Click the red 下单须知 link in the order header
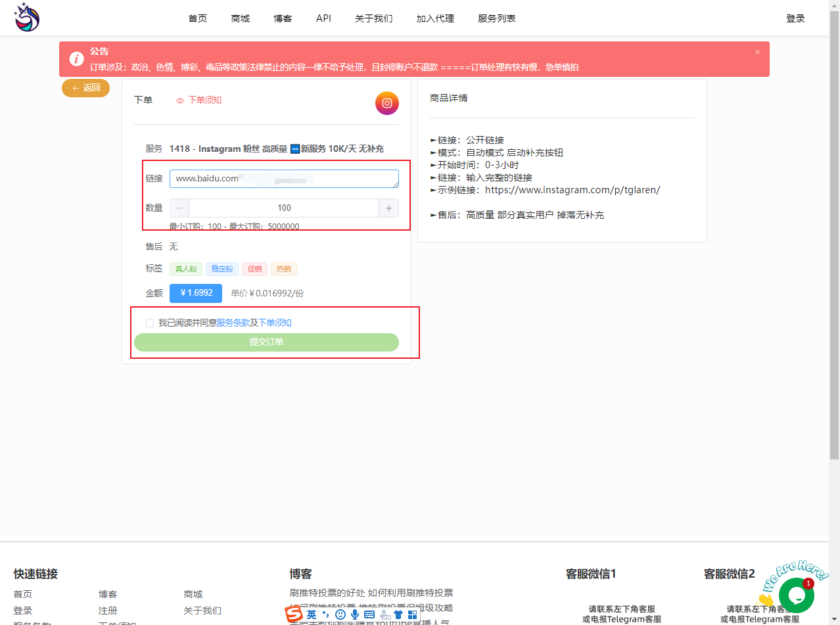 coord(205,100)
